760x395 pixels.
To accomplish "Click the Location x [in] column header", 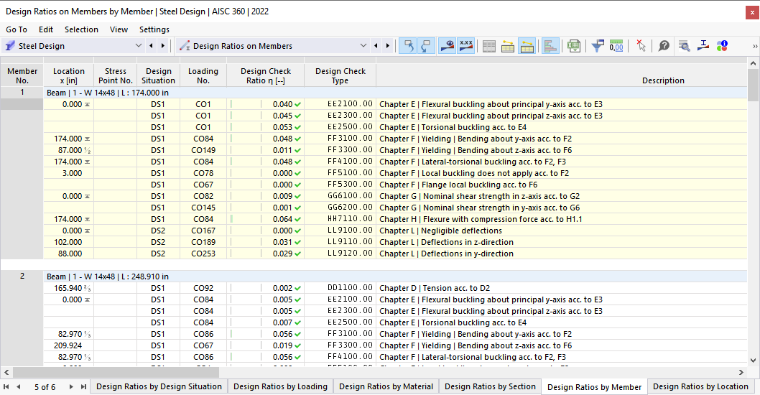I will point(68,76).
